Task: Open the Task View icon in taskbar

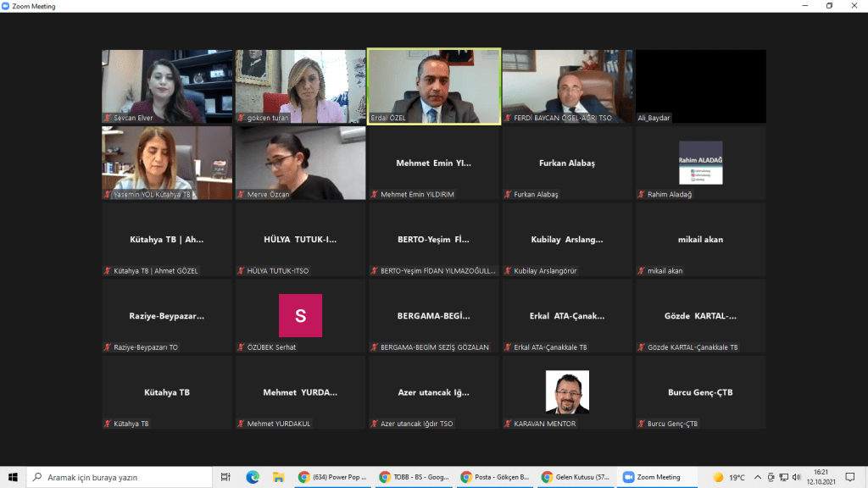Action: pos(225,477)
